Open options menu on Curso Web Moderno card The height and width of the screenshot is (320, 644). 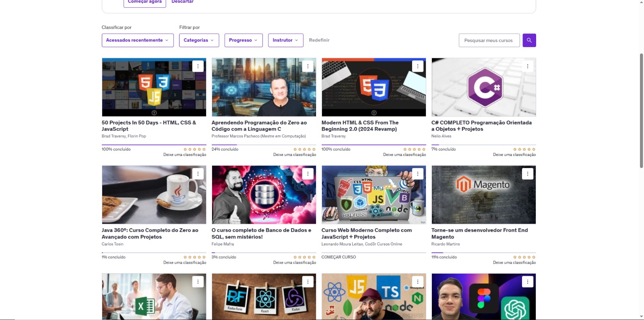pos(417,174)
